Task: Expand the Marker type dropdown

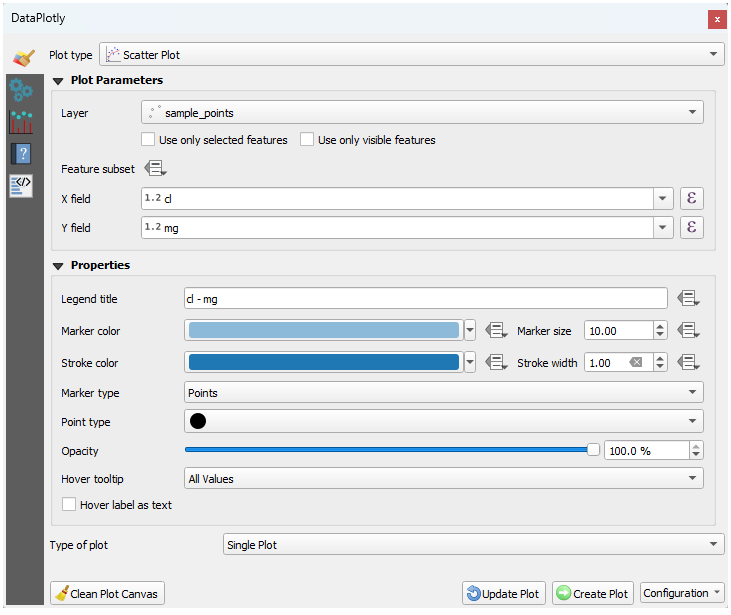Action: (x=443, y=393)
